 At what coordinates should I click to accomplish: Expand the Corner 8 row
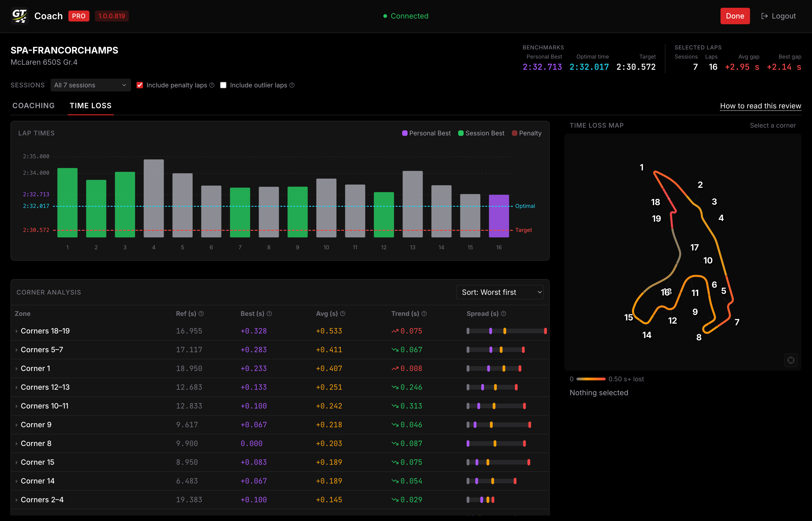point(16,443)
